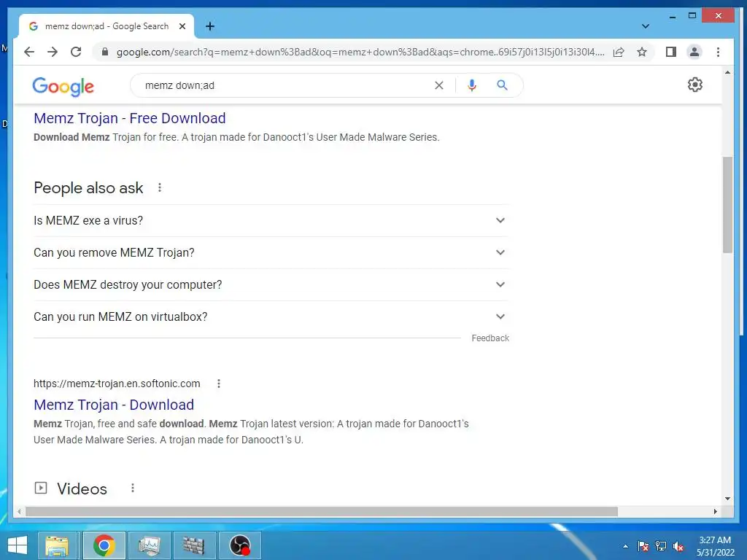The width and height of the screenshot is (747, 560).
Task: Run search with the magnifier icon
Action: tap(502, 85)
